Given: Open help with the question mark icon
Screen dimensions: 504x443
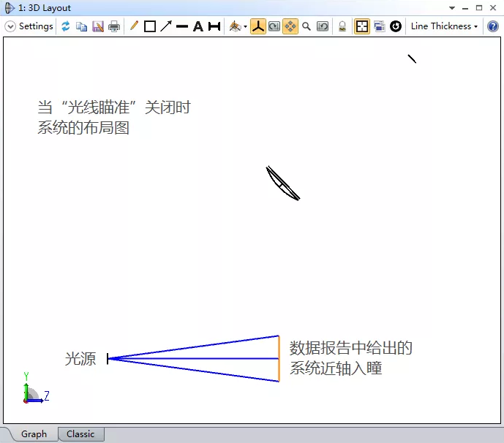Looking at the screenshot, I should point(493,26).
